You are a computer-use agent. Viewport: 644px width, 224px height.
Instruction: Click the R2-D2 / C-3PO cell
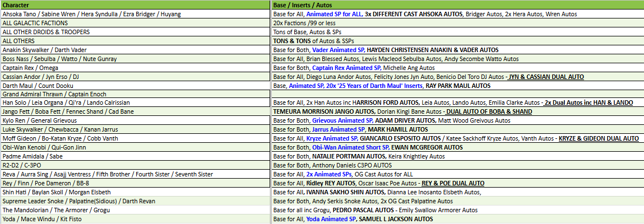coord(135,165)
